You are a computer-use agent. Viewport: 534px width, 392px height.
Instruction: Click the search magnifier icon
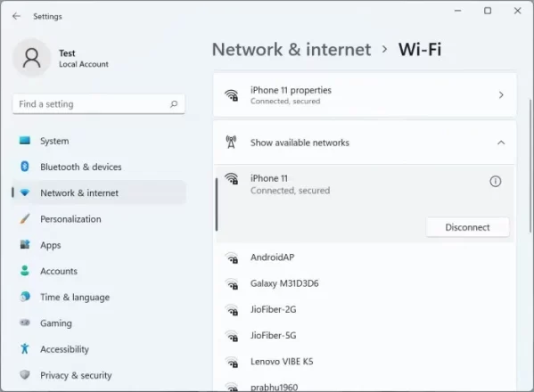[x=174, y=103]
